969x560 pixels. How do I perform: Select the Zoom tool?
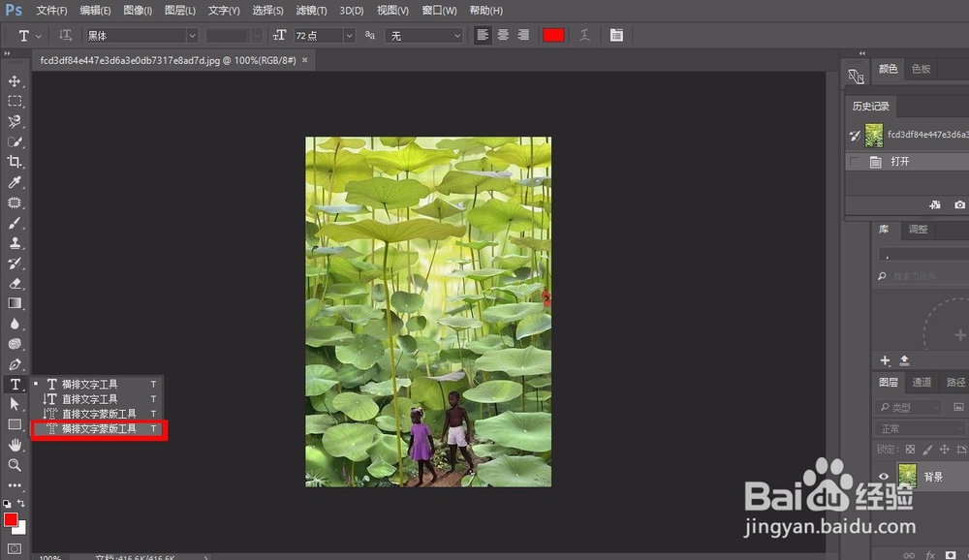coord(15,465)
